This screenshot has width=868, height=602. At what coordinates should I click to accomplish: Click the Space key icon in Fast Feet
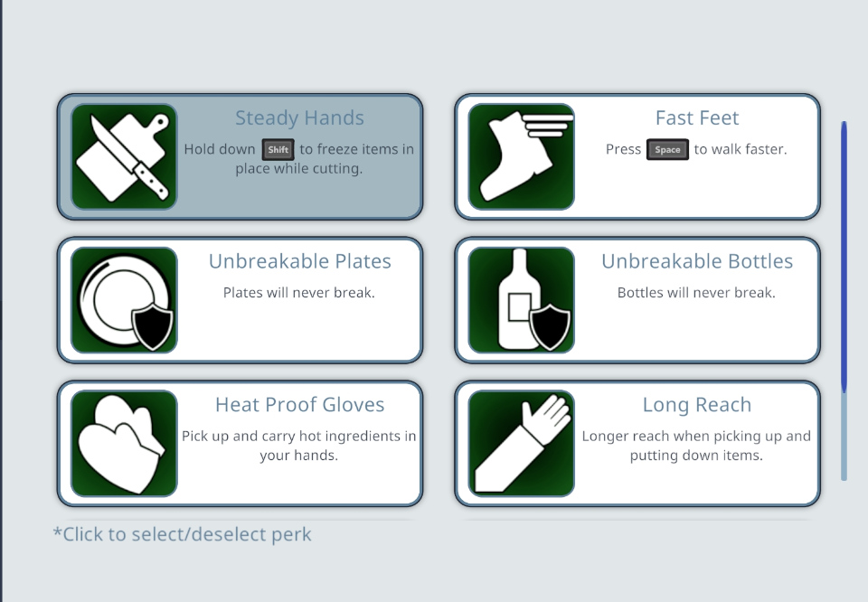(667, 149)
